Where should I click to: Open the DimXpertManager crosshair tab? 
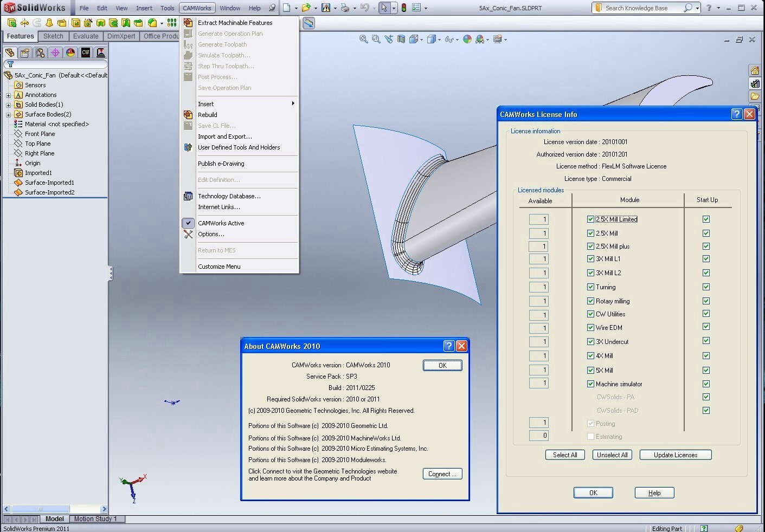click(x=55, y=53)
